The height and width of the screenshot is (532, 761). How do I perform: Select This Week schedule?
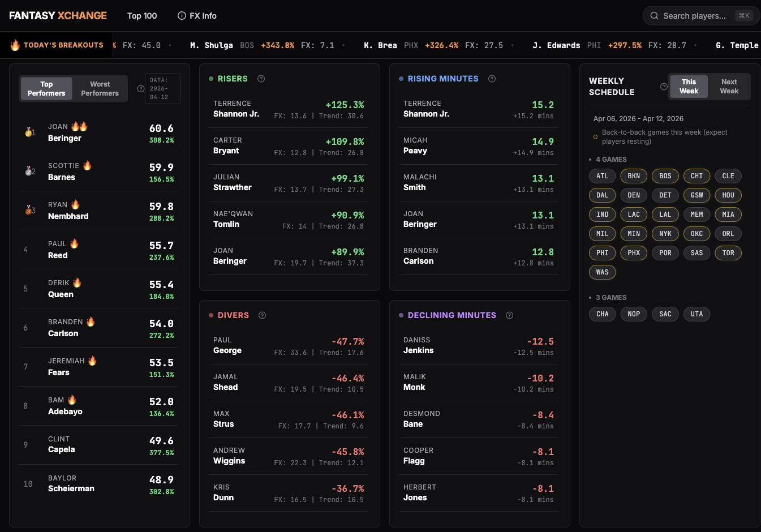(x=689, y=87)
